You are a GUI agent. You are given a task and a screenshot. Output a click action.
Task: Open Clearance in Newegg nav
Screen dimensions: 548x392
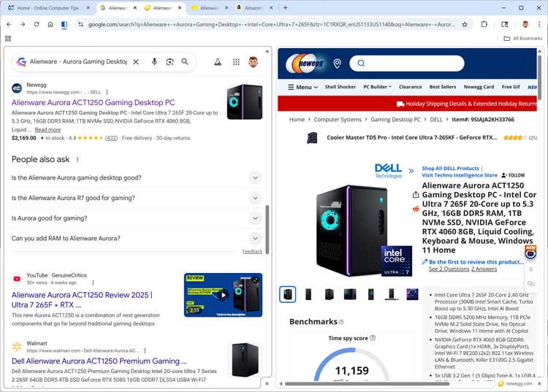pos(411,87)
